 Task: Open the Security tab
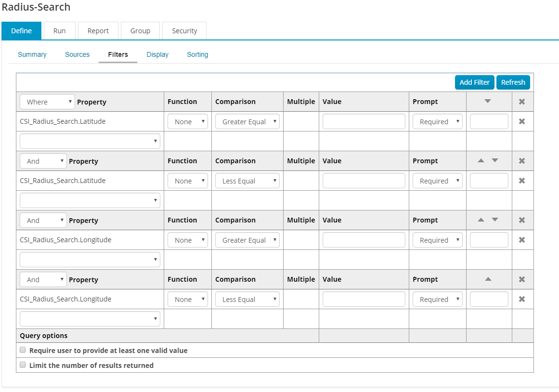pos(184,31)
